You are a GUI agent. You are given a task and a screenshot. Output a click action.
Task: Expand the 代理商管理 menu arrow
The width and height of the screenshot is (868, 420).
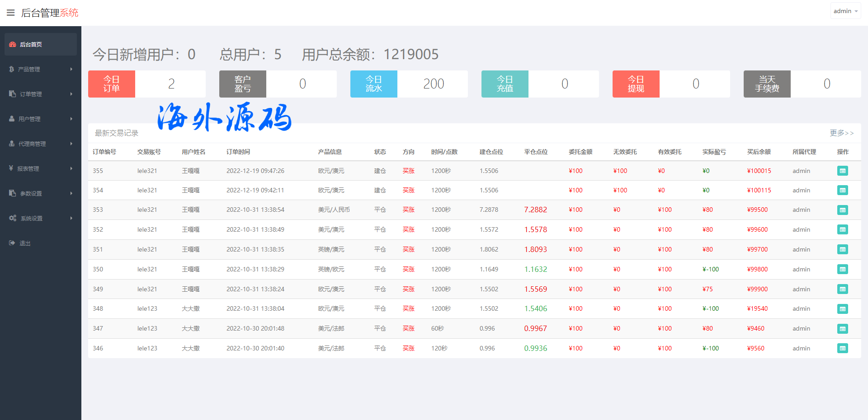click(71, 144)
